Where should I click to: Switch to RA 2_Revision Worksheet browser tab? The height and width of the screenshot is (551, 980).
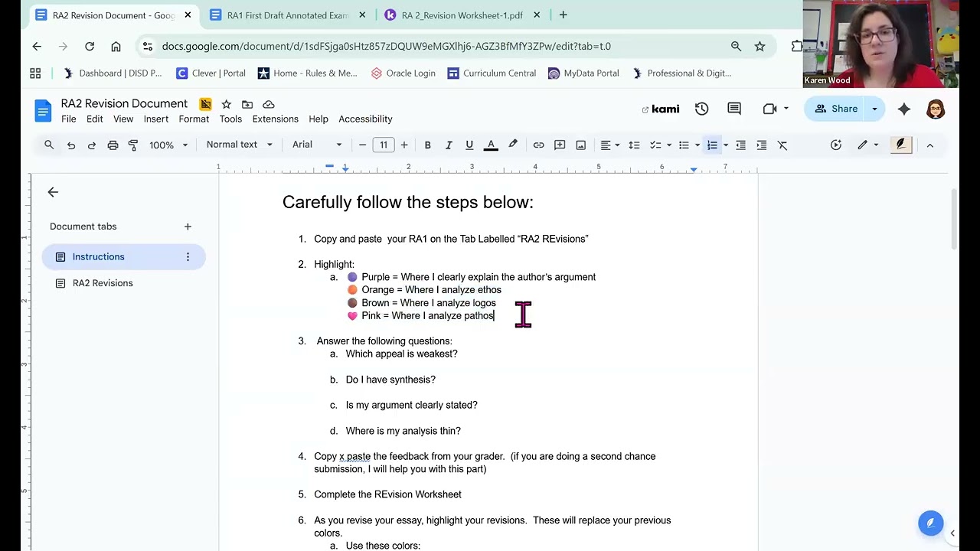click(x=462, y=15)
